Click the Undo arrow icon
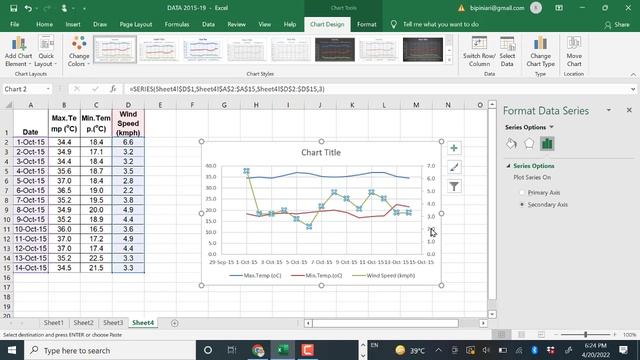 coord(28,8)
